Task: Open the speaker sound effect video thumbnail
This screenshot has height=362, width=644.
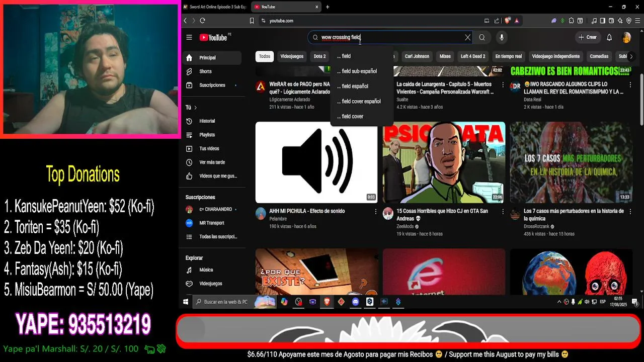Action: click(316, 162)
